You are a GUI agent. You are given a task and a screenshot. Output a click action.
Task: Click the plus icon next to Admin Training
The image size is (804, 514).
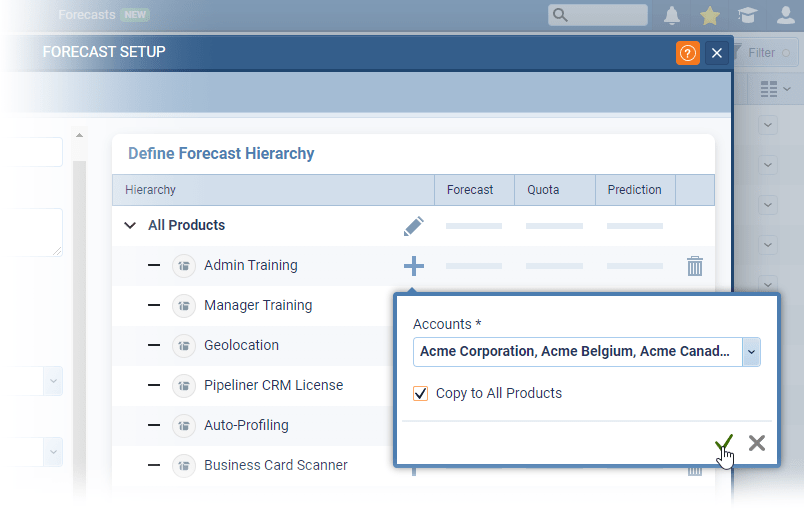point(413,266)
